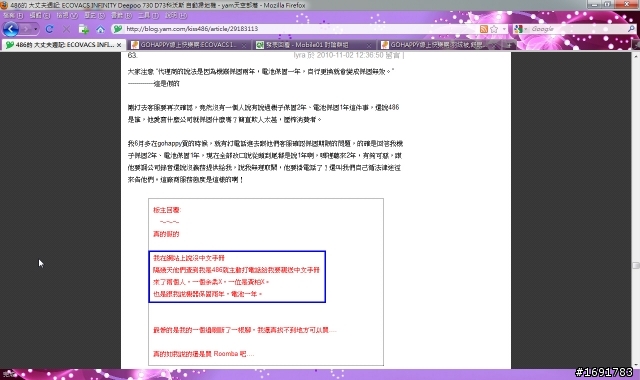Viewport: 640px width, 380px height.
Task: Open the 說明(H) menu
Action: (x=176, y=16)
